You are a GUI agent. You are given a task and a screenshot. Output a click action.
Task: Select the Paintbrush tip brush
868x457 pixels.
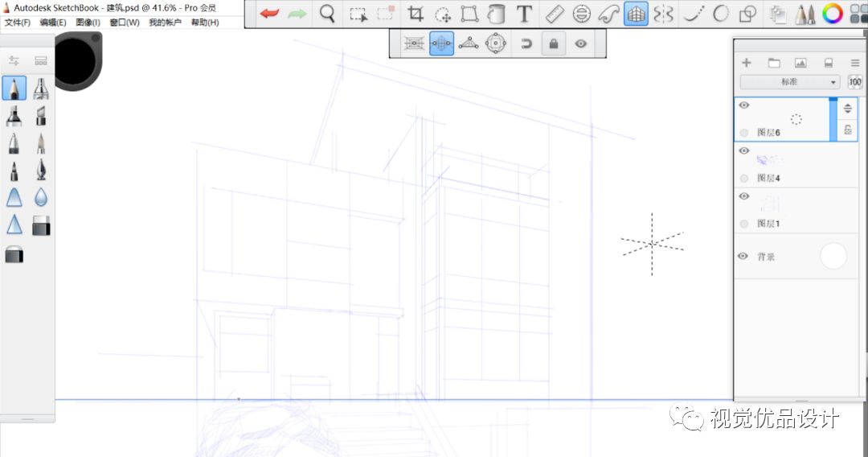(x=41, y=143)
